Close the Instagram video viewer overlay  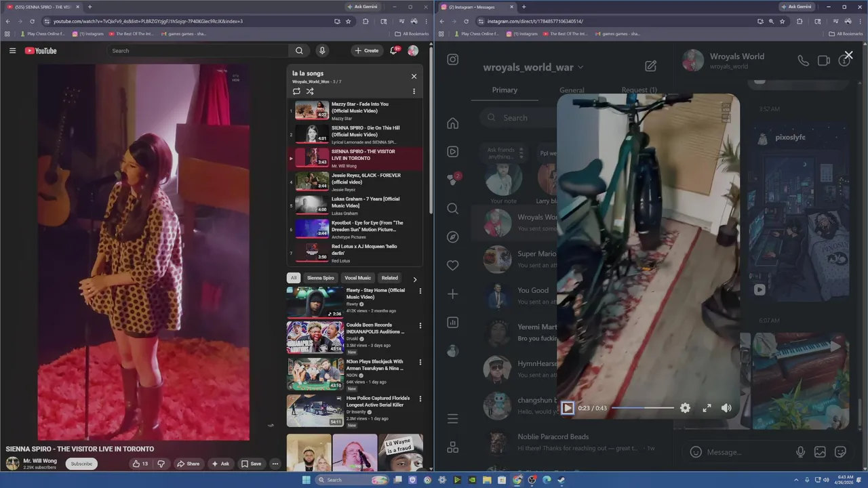click(848, 56)
